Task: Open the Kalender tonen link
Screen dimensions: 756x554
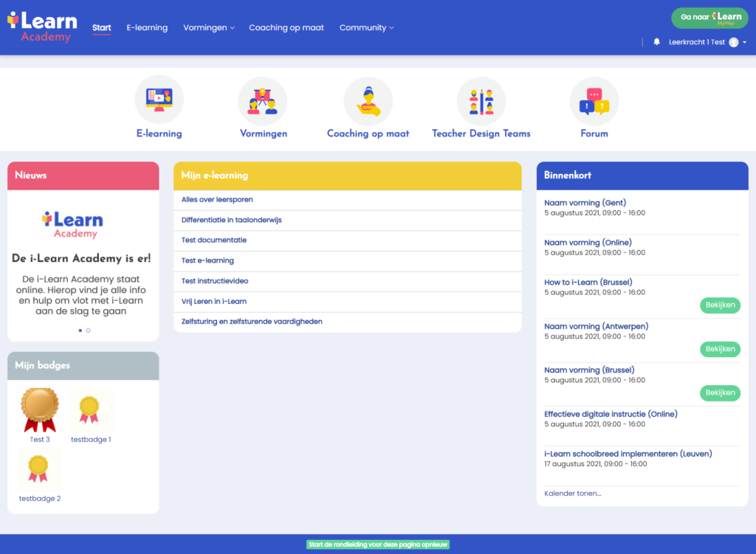Action: [x=572, y=494]
